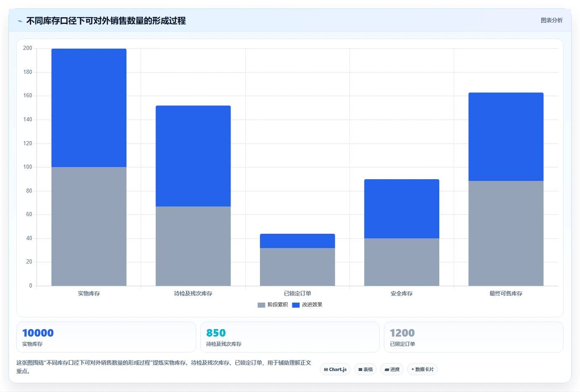This screenshot has width=580, height=392.
Task: Click the 200 y-axis value
Action: tap(28, 48)
